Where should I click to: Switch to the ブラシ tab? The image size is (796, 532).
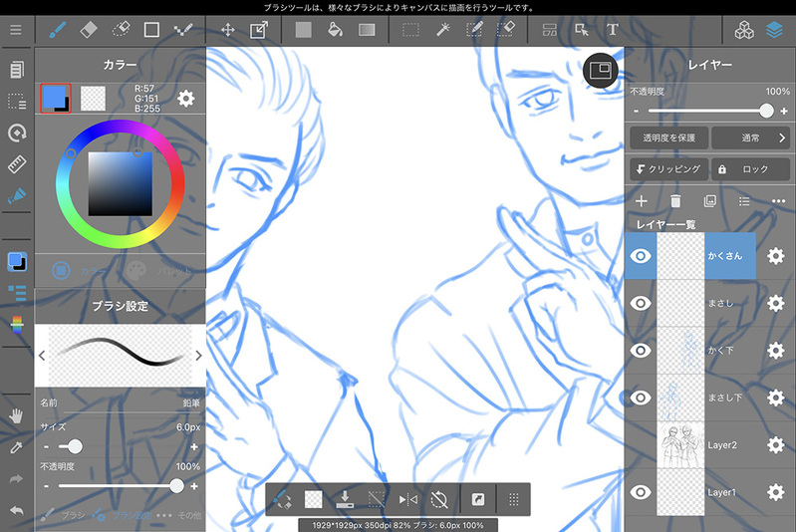tap(63, 515)
